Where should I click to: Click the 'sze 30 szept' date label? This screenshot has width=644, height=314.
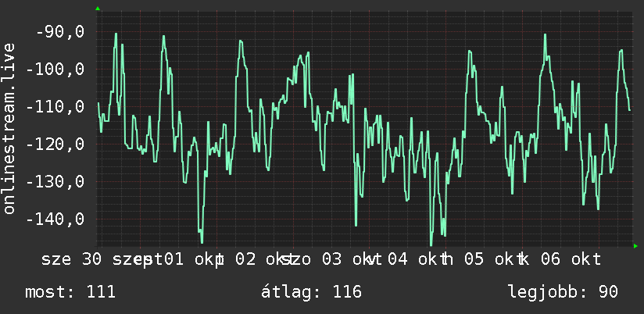(x=102, y=260)
